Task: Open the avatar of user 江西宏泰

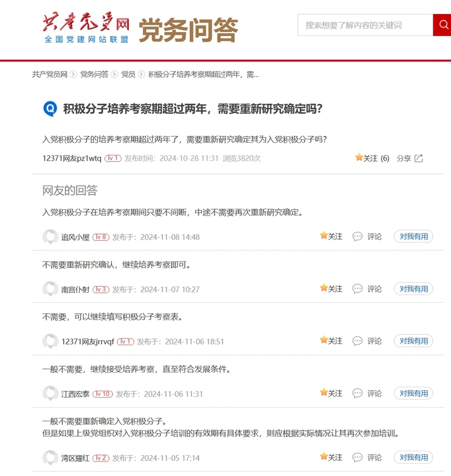Action: pyautogui.click(x=50, y=394)
